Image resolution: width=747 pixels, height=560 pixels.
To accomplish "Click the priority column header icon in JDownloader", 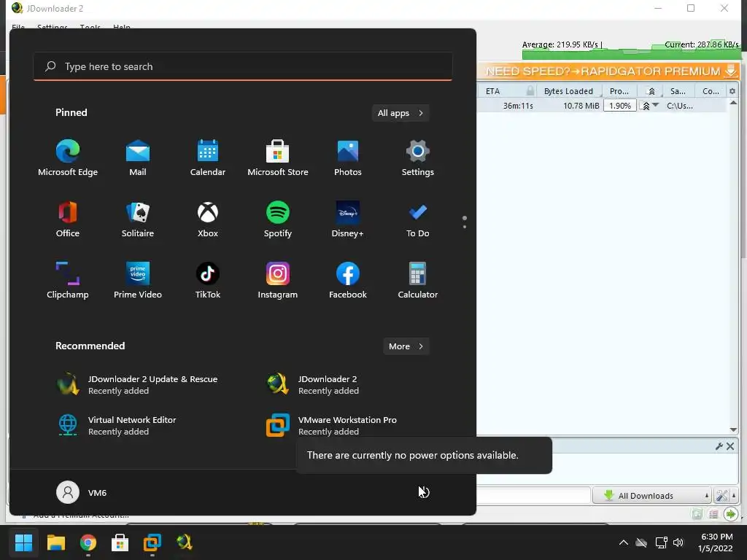I will (x=651, y=91).
